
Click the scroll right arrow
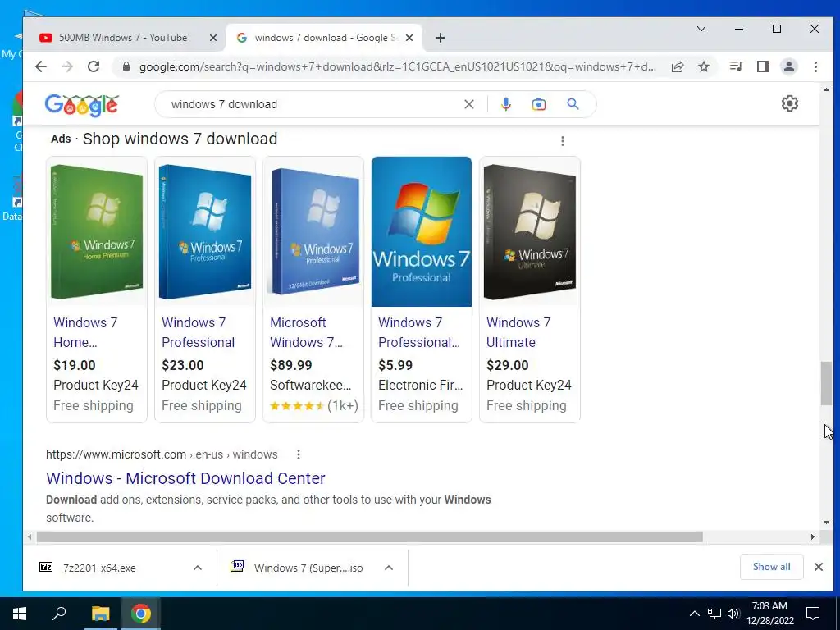[813, 536]
